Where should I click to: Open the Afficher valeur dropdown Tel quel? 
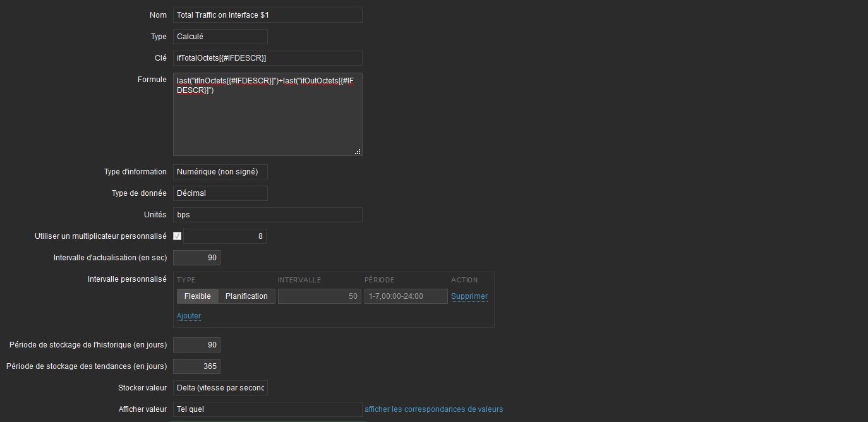pos(268,409)
